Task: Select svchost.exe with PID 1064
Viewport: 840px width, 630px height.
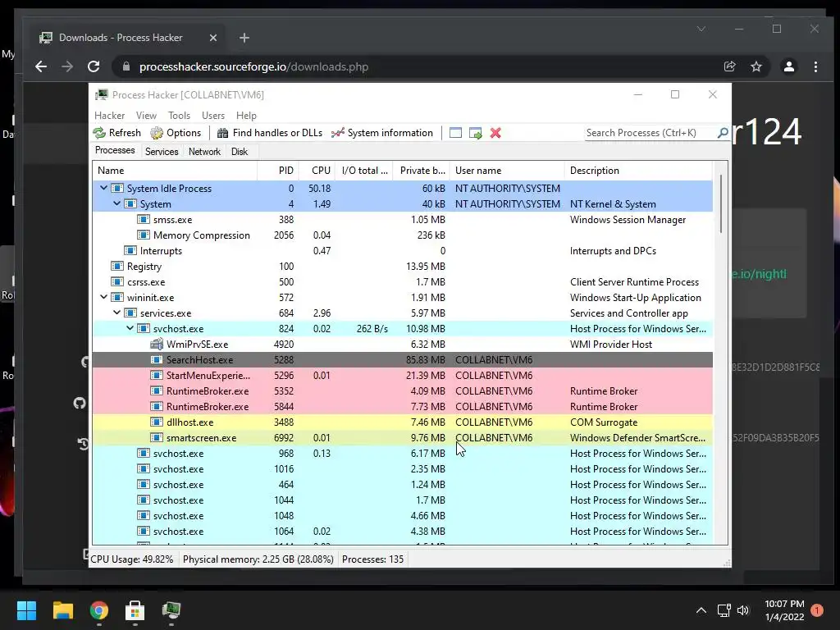Action: pos(402,532)
